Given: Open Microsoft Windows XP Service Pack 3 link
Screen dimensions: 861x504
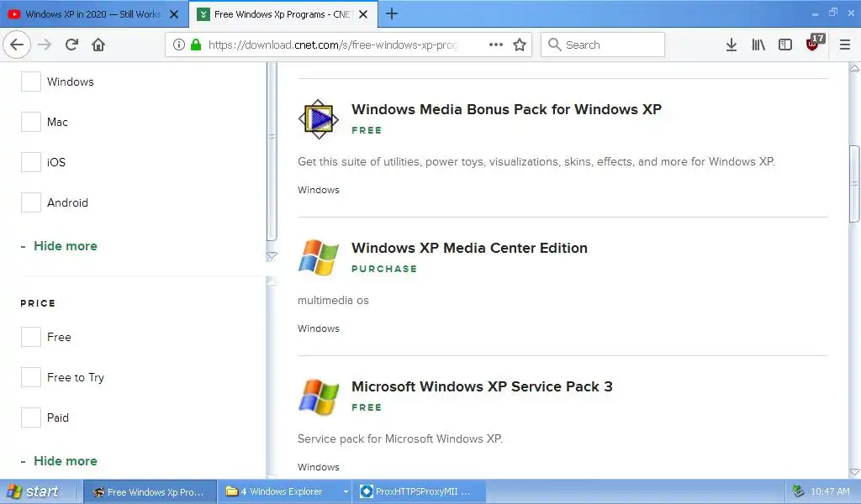Looking at the screenshot, I should click(x=482, y=386).
